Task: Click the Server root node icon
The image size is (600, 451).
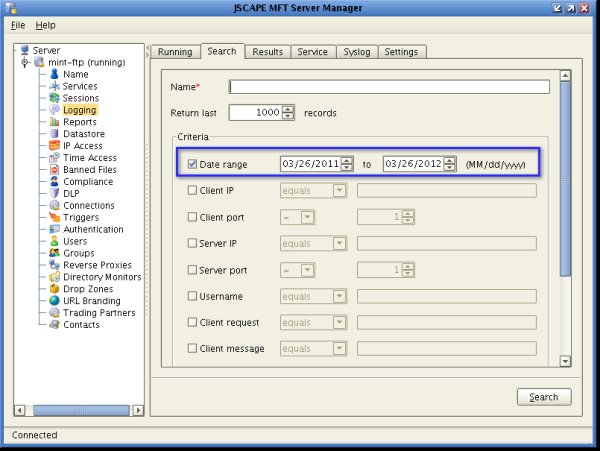Action: (25, 50)
